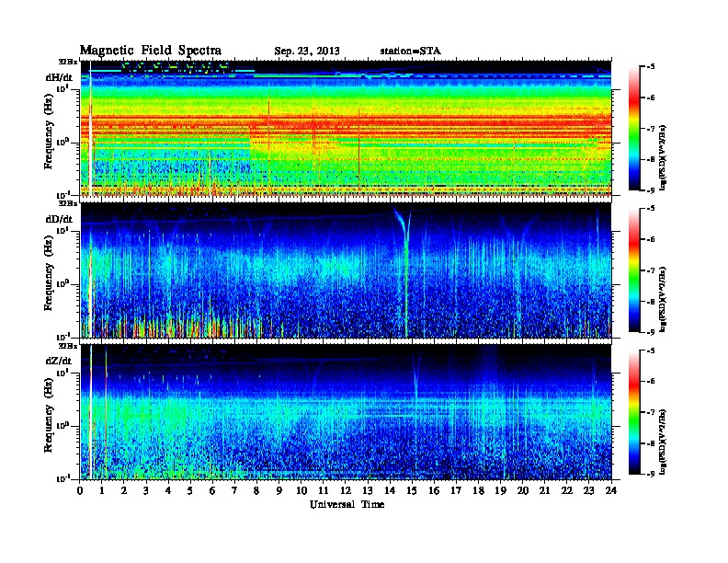
Task: Click the color bar beside the dZ/dt panel
Action: [633, 412]
